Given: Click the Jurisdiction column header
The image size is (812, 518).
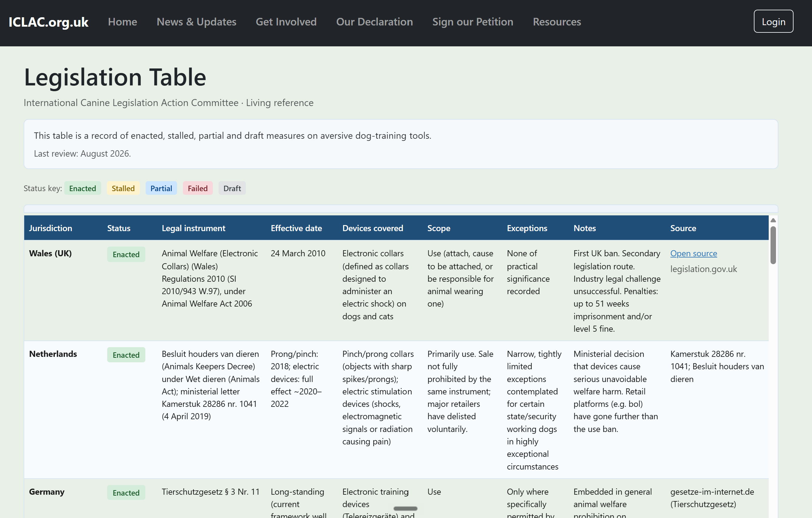Looking at the screenshot, I should click(x=51, y=228).
